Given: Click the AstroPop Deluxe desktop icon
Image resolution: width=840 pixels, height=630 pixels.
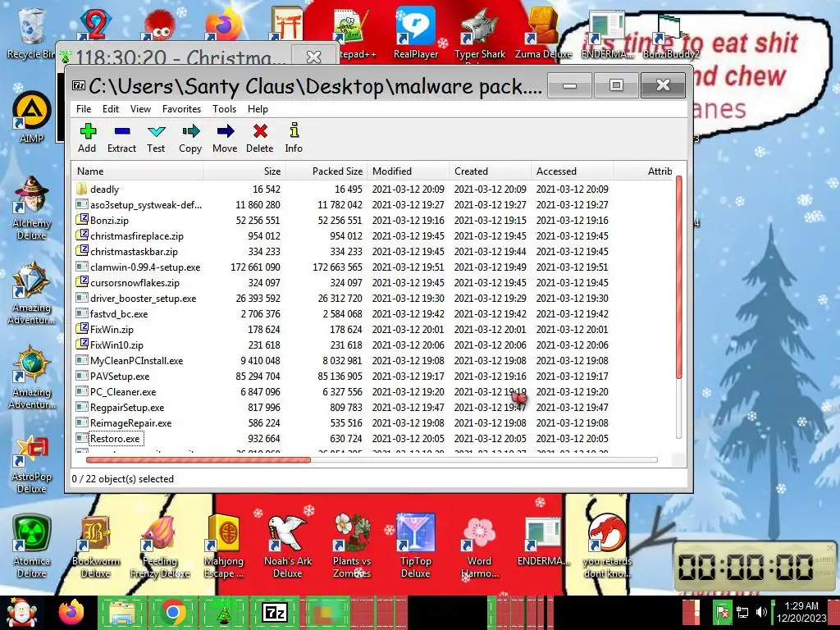Looking at the screenshot, I should point(32,464).
